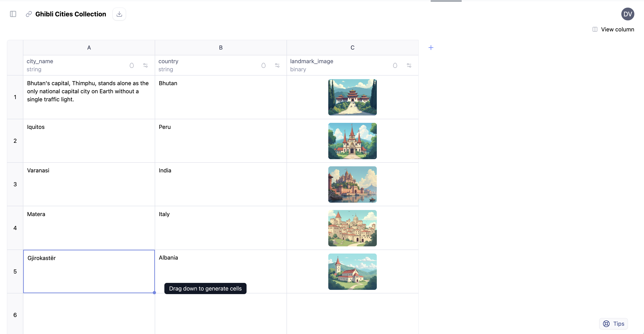
Task: Click the Ghibli Cities Collection title
Action: (71, 14)
